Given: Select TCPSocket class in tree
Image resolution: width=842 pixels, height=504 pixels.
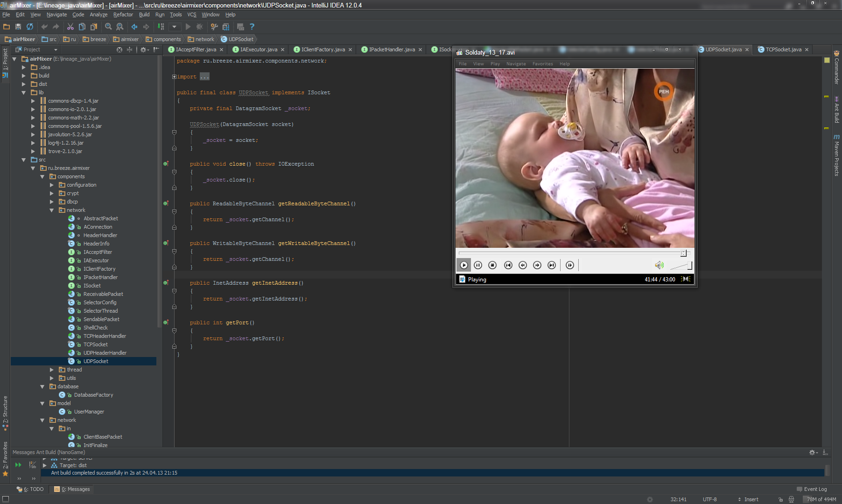Looking at the screenshot, I should point(95,344).
